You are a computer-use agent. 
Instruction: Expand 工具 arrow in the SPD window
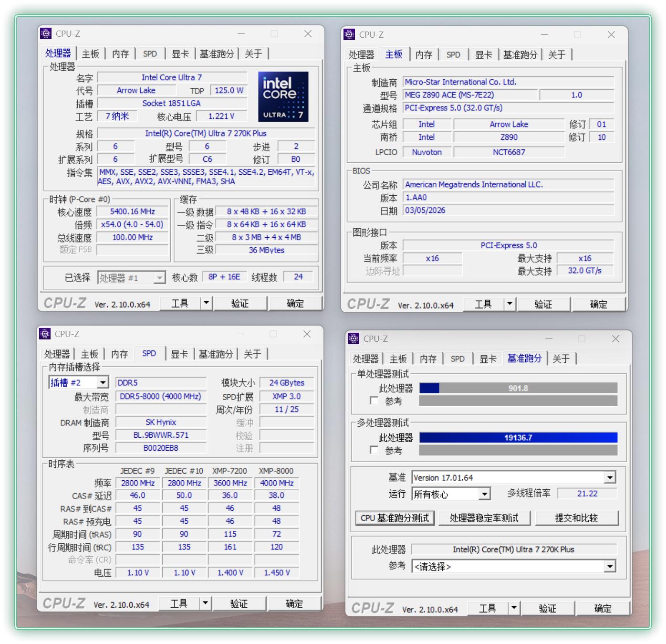205,603
